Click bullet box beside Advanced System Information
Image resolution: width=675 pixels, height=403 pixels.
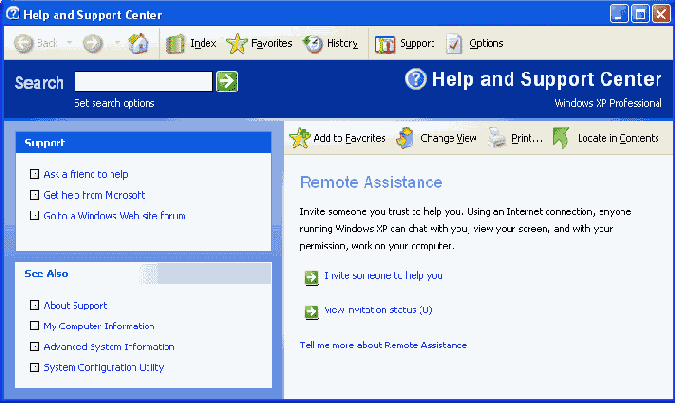[x=34, y=347]
